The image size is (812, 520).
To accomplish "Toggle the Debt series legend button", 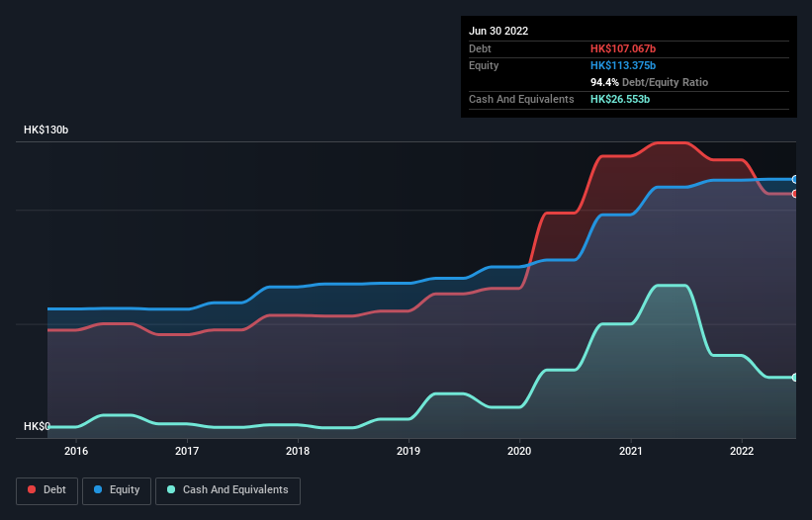I will coord(46,490).
